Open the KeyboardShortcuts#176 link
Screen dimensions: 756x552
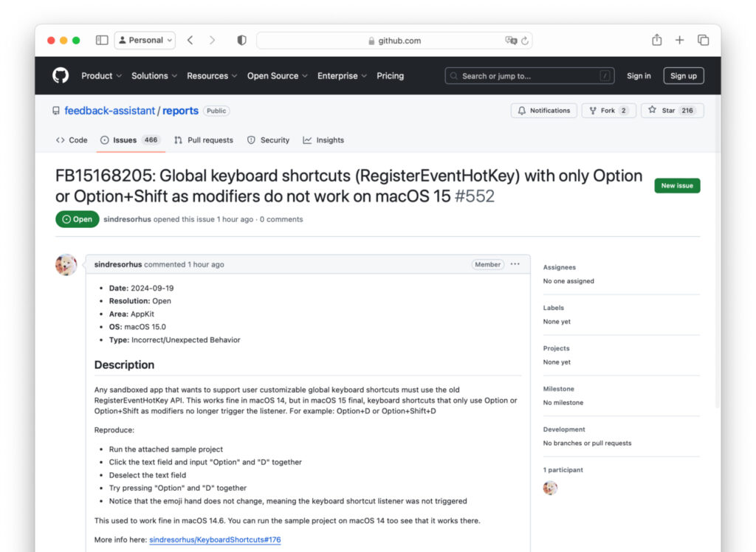(215, 539)
